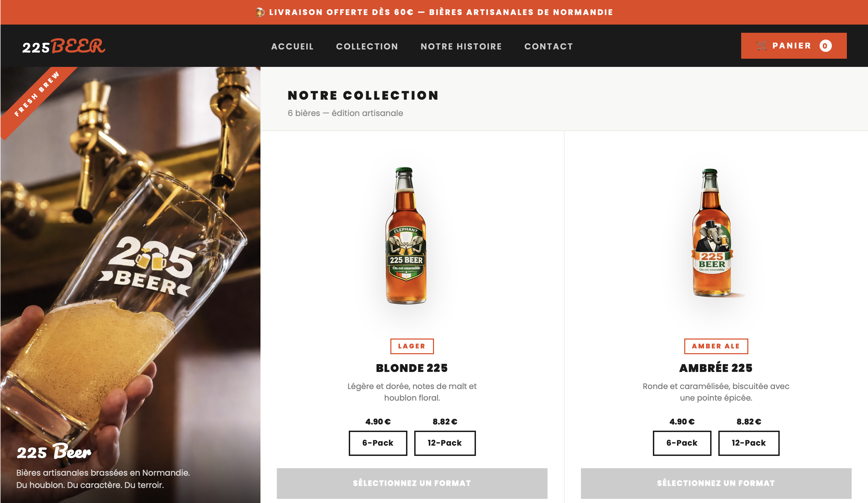Go to the Collection menu item

click(367, 46)
